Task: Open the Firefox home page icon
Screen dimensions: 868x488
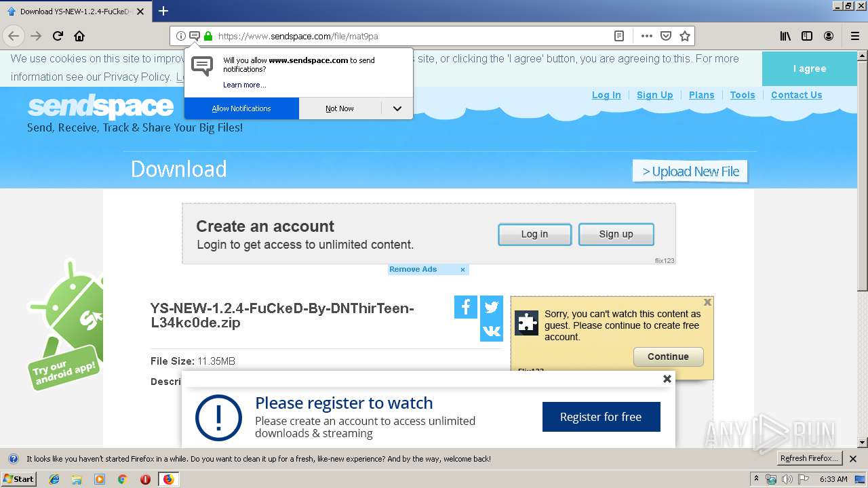Action: [79, 36]
